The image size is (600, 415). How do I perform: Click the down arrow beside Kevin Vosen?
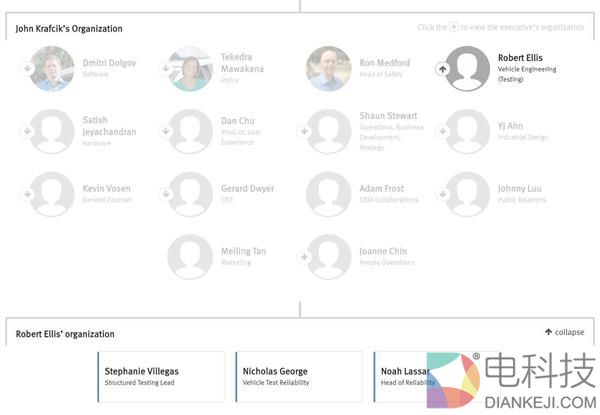(27, 193)
